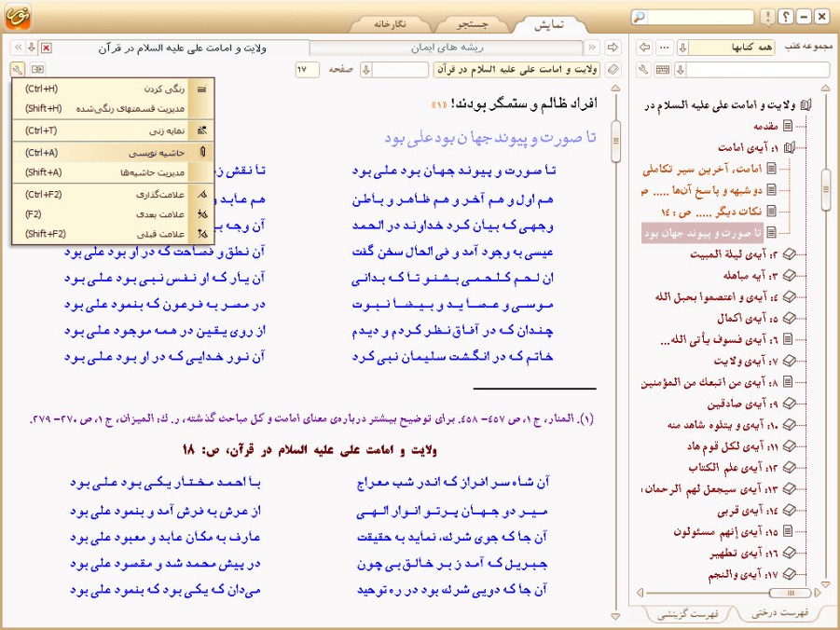Click the paperclip icon for حاشیه نویسی
The width and height of the screenshot is (840, 630).
coord(202,152)
